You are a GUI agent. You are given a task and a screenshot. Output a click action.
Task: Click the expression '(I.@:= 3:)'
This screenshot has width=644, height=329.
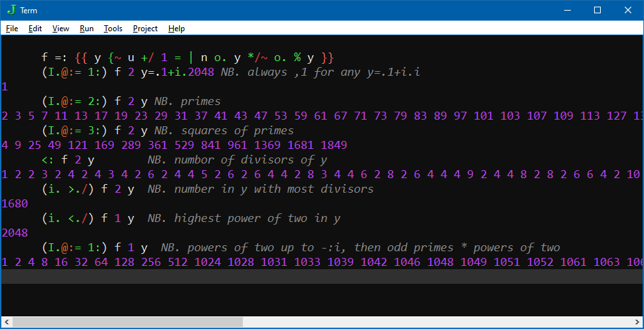pos(75,130)
